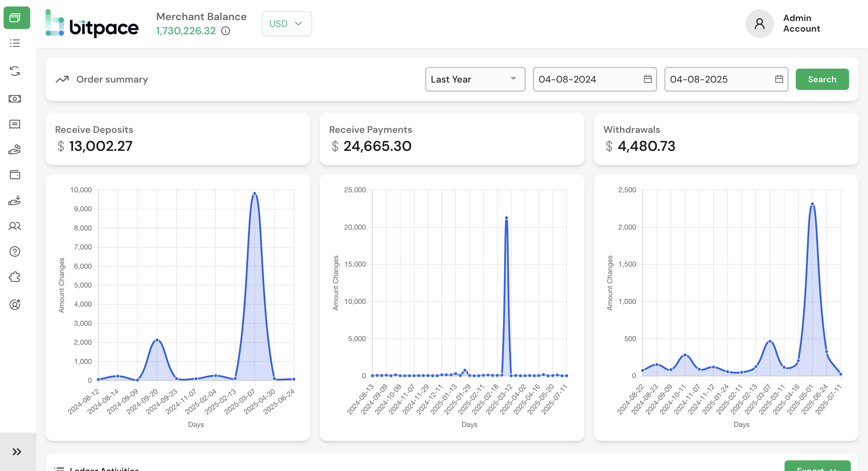Open the deposit hand arrow icon
This screenshot has height=471, width=868.
coord(15,200)
